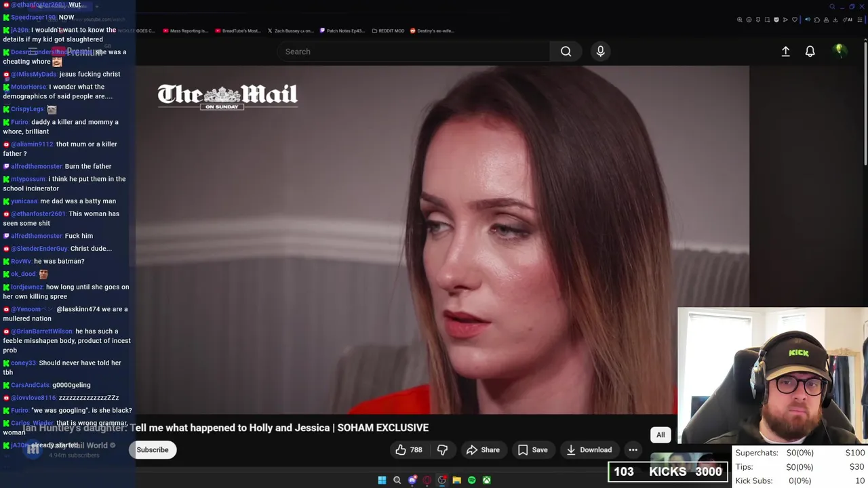
Task: Click the browser zoom magnifier icon
Action: (740, 20)
